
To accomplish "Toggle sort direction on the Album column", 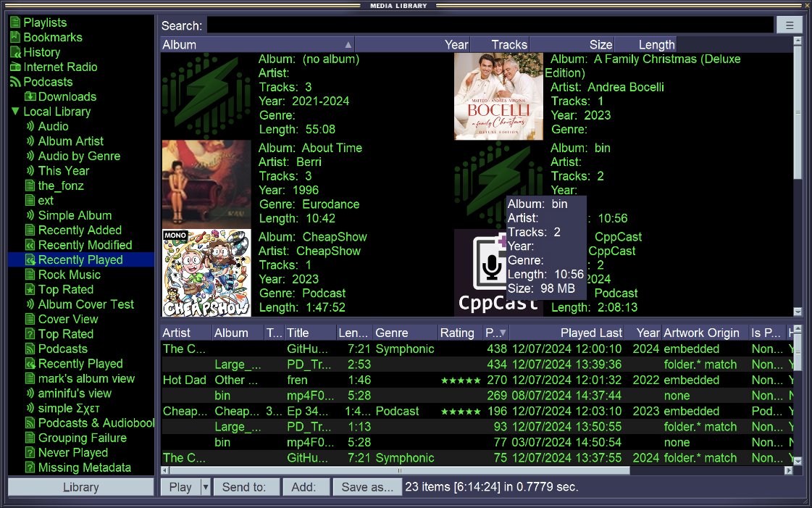I will tap(348, 44).
